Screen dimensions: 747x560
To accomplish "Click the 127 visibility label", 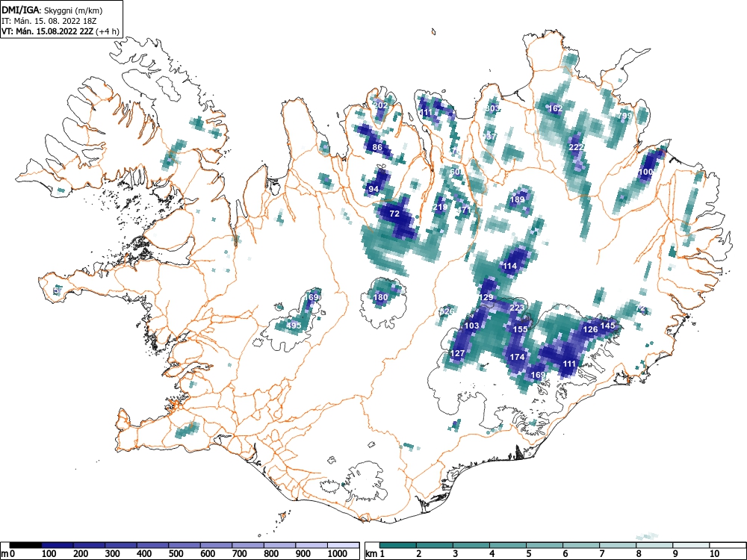I will point(457,353).
